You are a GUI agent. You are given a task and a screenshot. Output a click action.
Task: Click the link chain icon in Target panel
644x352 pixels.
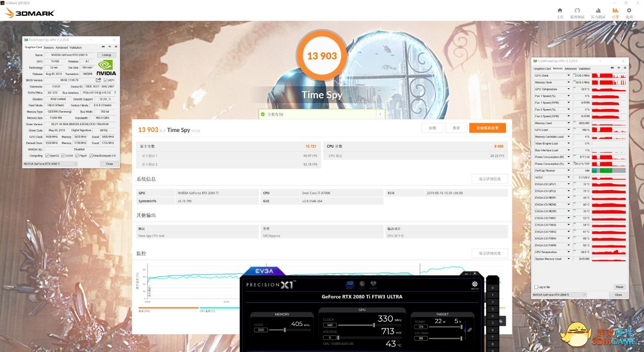469,330
